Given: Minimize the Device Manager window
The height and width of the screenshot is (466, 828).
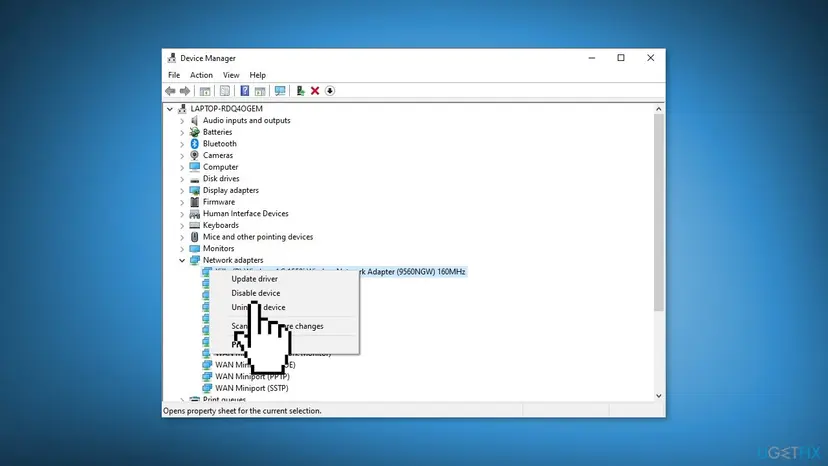Looking at the screenshot, I should pos(591,58).
